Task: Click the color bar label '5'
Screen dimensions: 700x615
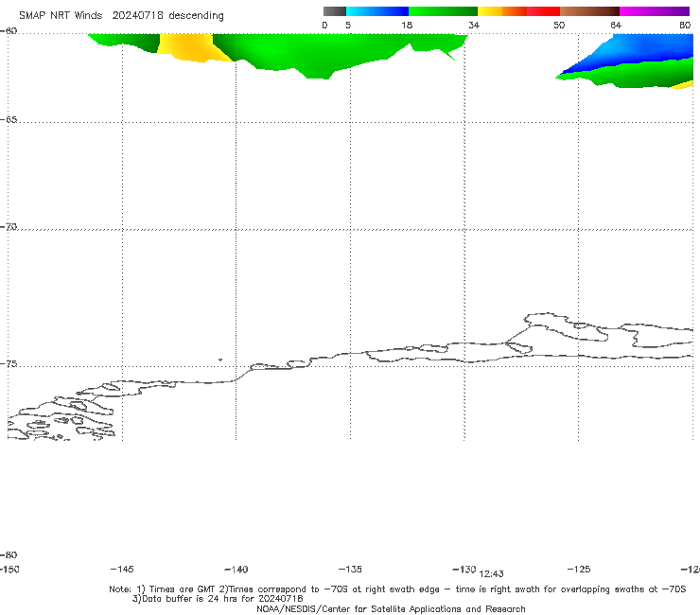Action: click(x=348, y=26)
